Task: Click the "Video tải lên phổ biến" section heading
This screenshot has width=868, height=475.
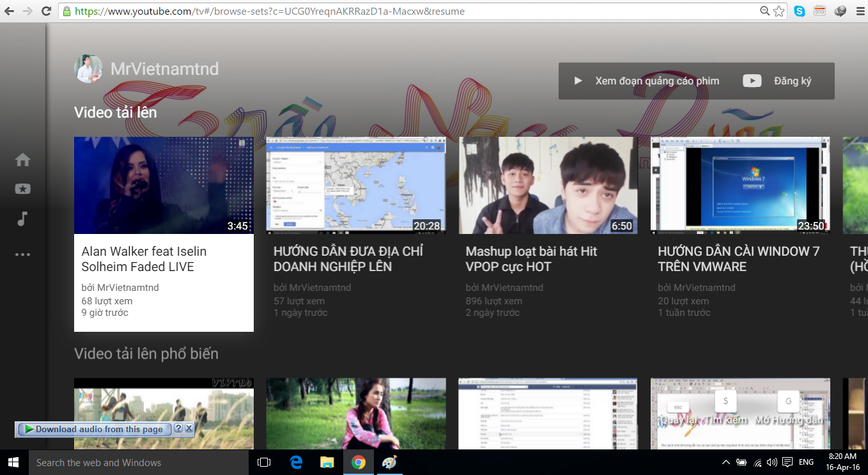Action: click(x=146, y=354)
